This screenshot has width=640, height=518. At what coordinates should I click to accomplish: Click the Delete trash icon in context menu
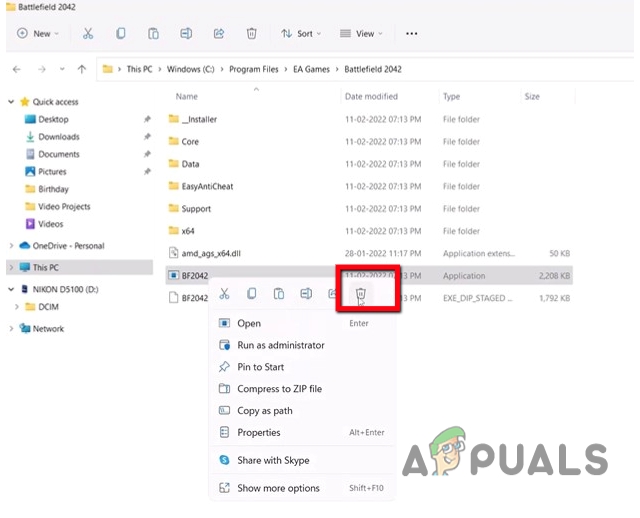pos(361,293)
